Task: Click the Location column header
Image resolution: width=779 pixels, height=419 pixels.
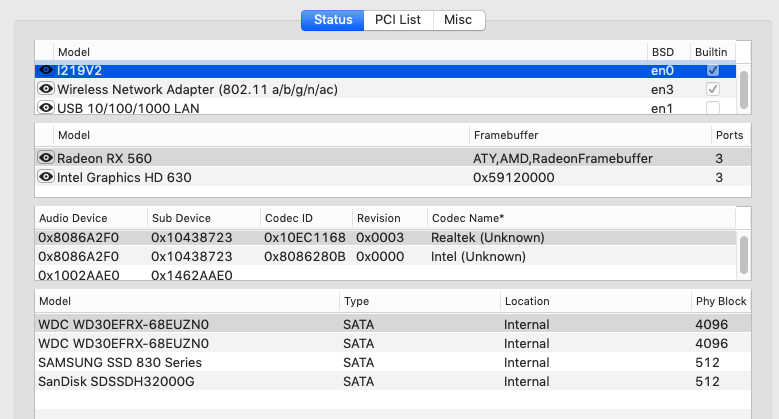Action: click(596, 301)
